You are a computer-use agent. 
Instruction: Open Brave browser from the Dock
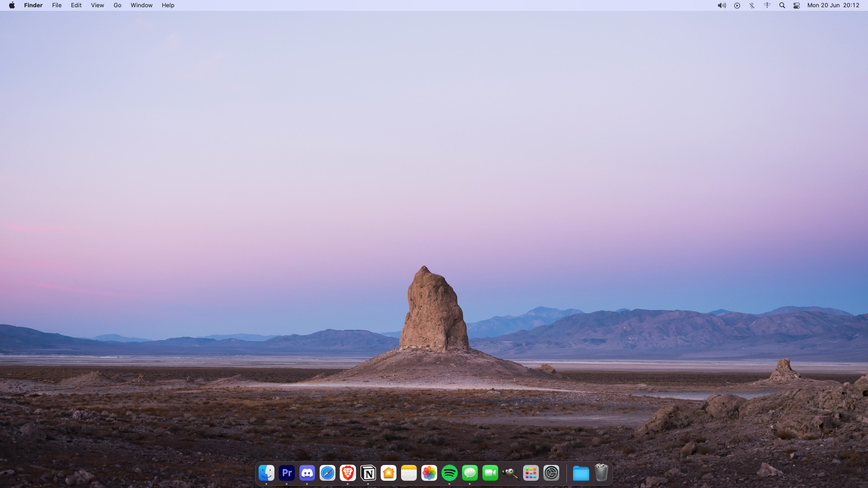pyautogui.click(x=348, y=473)
